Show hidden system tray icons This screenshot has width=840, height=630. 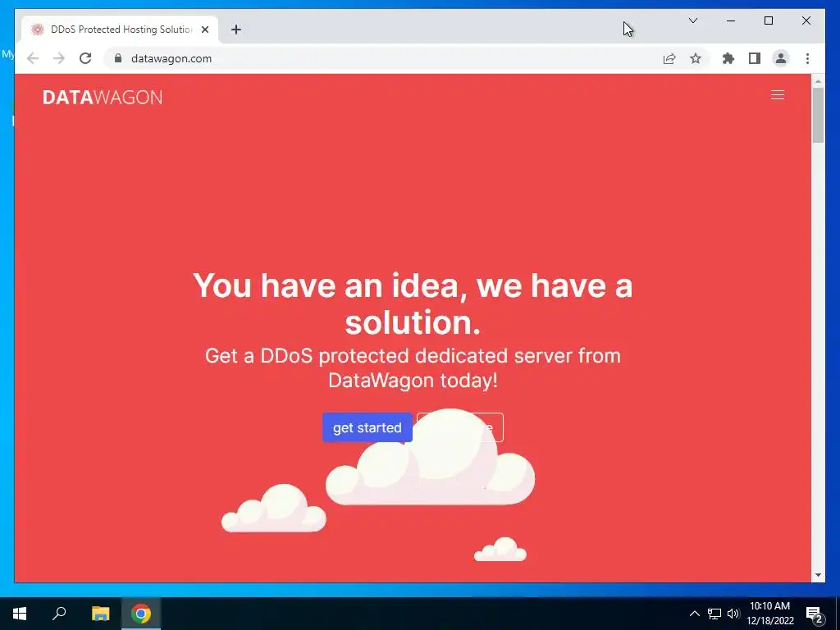click(694, 614)
